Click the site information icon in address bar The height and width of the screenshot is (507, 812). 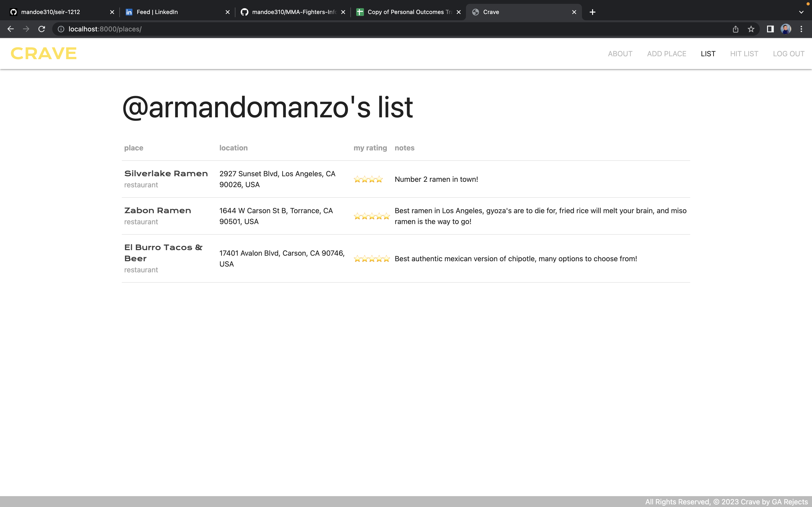(x=61, y=29)
